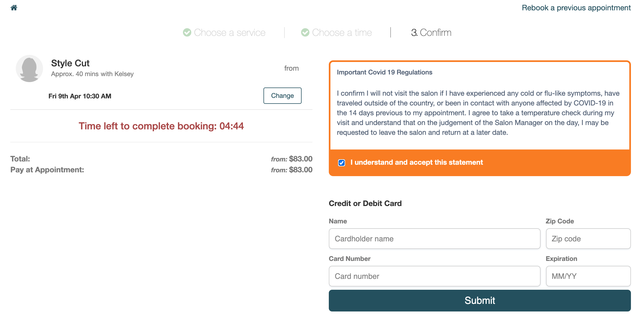Click the home icon

click(14, 8)
